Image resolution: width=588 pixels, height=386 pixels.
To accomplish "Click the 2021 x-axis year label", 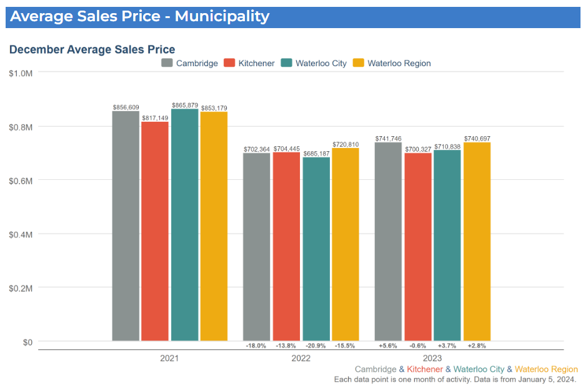I will (169, 359).
